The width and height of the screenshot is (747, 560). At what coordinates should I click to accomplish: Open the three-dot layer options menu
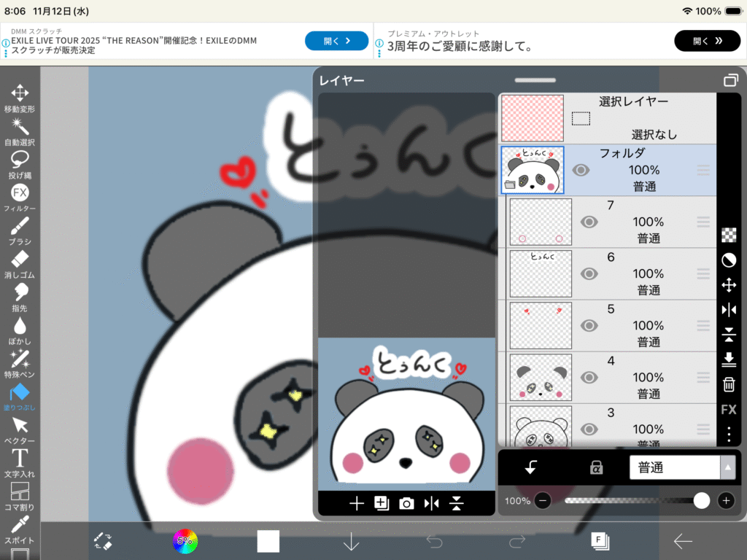click(728, 435)
